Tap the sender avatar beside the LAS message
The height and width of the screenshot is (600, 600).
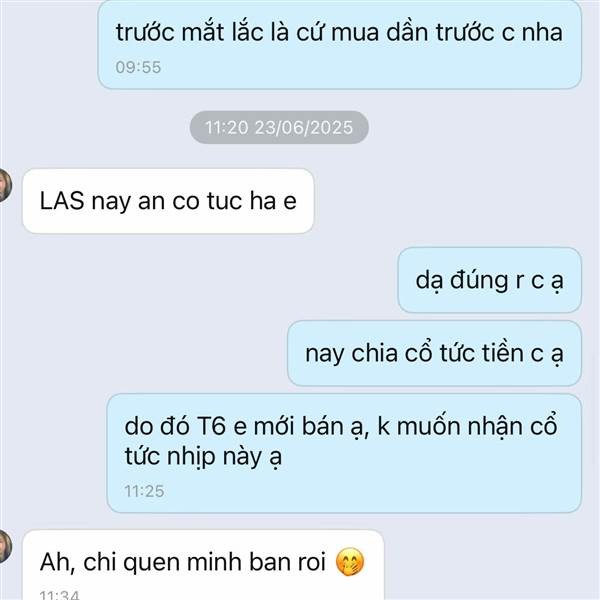5,185
